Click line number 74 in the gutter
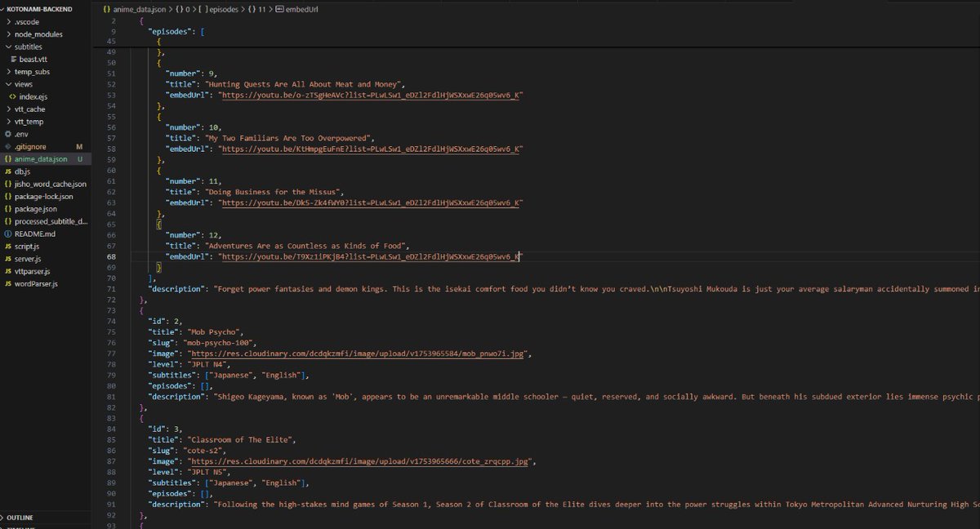The width and height of the screenshot is (980, 529). 111,322
